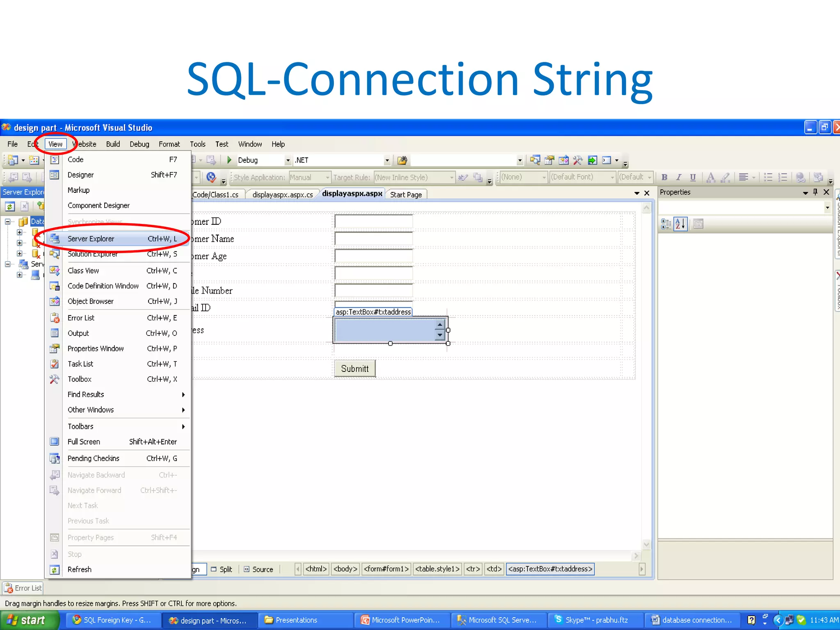
Task: Open the Error List tab at bottom
Action: pyautogui.click(x=23, y=588)
